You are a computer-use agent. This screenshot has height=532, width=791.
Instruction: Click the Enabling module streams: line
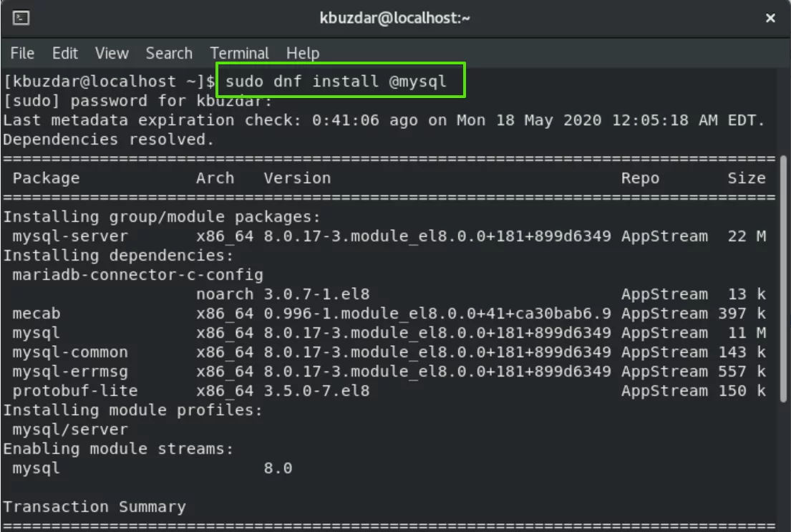(119, 449)
